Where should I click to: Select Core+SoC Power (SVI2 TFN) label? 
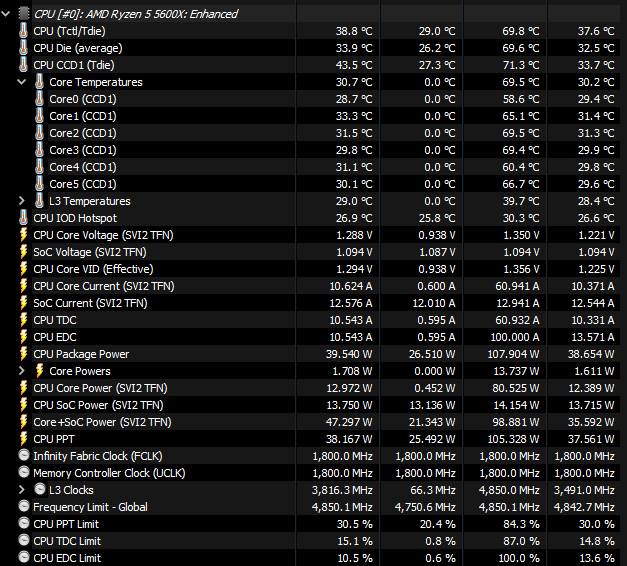pos(102,422)
